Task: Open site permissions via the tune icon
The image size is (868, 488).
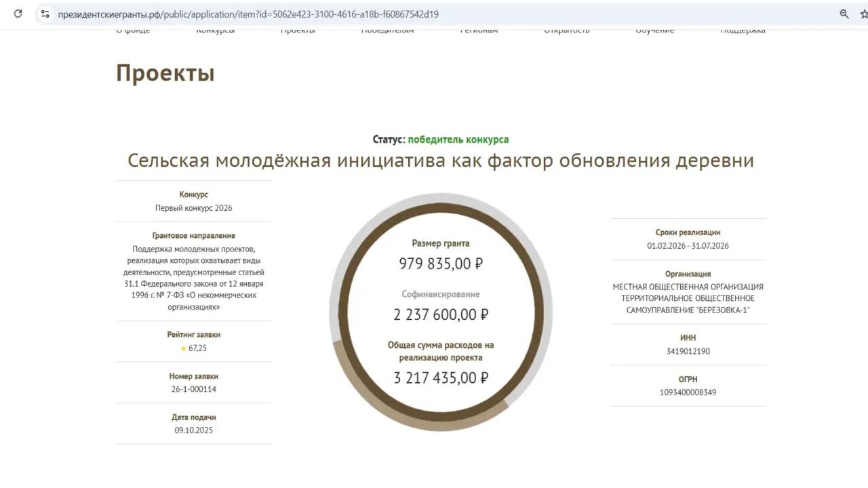Action: [x=44, y=14]
